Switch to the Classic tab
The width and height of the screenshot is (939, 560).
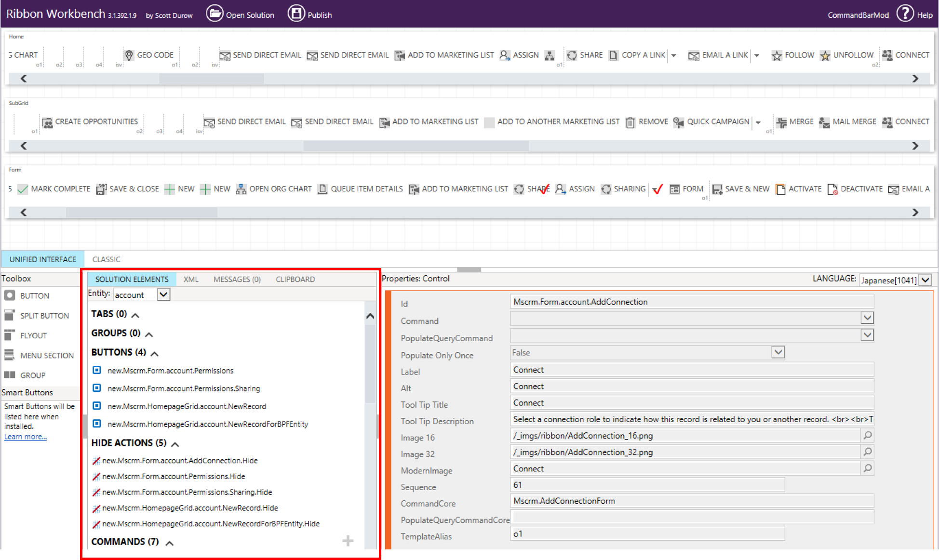107,259
